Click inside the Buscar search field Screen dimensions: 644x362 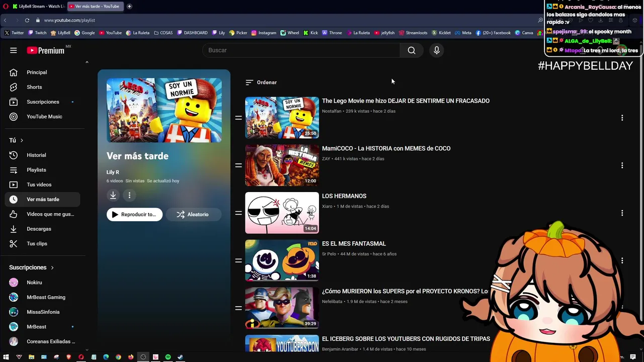(302, 50)
